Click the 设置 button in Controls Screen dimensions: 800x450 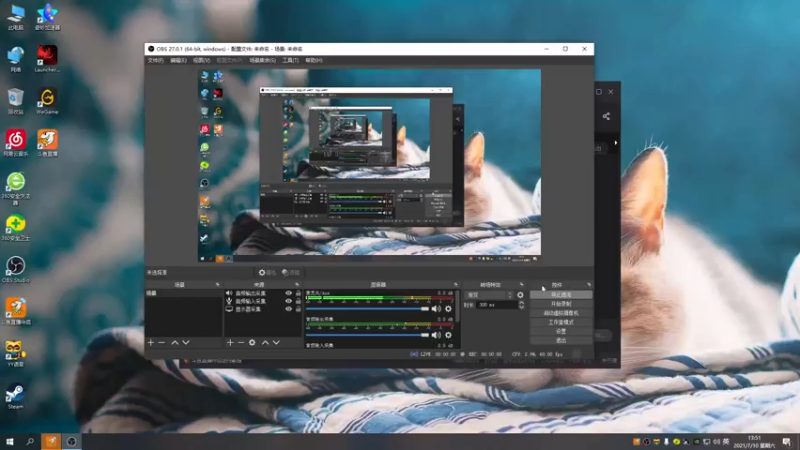tap(561, 331)
